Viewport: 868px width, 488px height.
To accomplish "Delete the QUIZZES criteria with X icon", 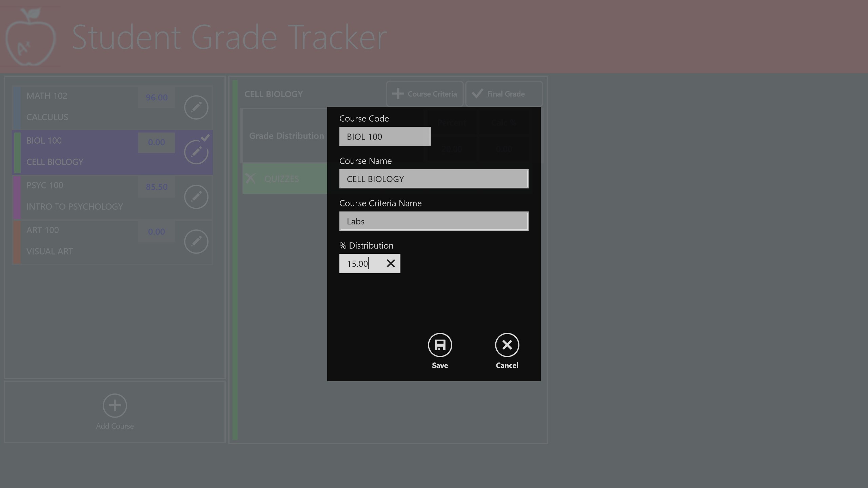I will [251, 178].
